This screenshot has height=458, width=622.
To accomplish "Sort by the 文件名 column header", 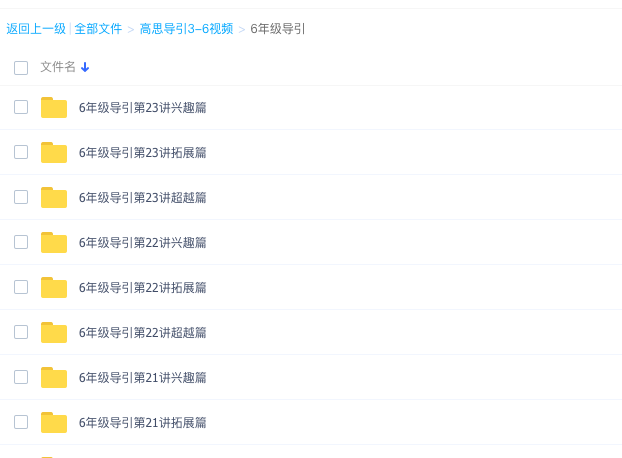I will (58, 67).
